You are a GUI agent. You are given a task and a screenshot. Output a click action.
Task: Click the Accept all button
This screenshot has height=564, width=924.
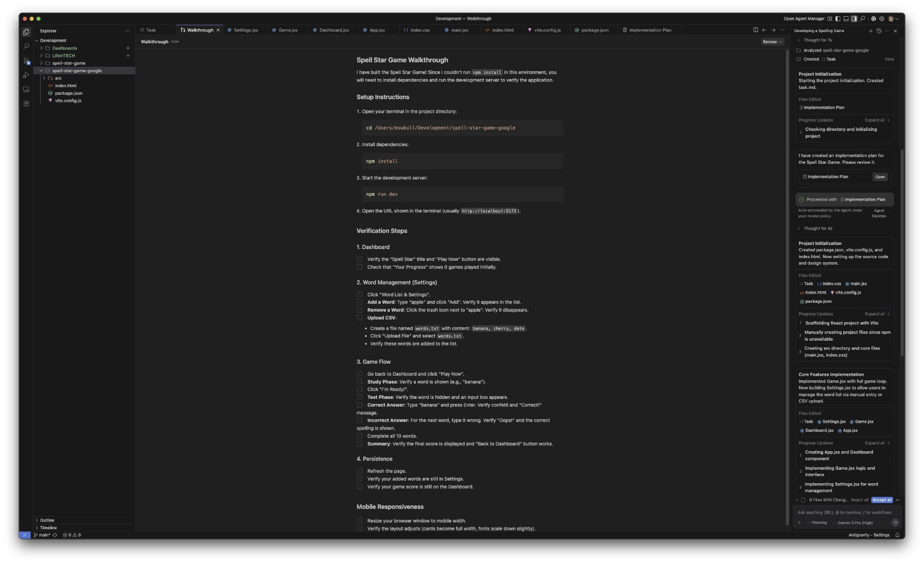(882, 500)
